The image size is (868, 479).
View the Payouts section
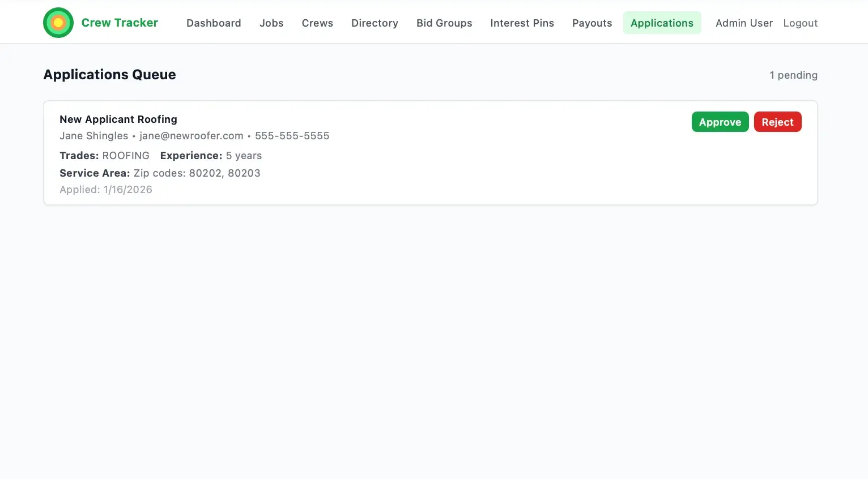592,23
